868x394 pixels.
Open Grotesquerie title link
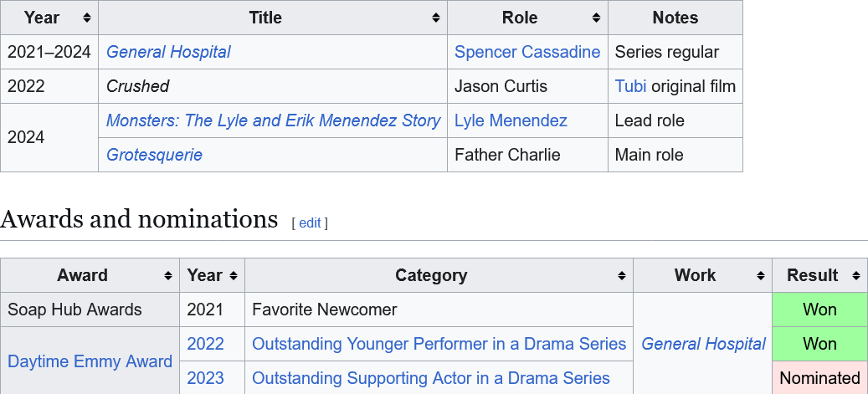click(154, 155)
